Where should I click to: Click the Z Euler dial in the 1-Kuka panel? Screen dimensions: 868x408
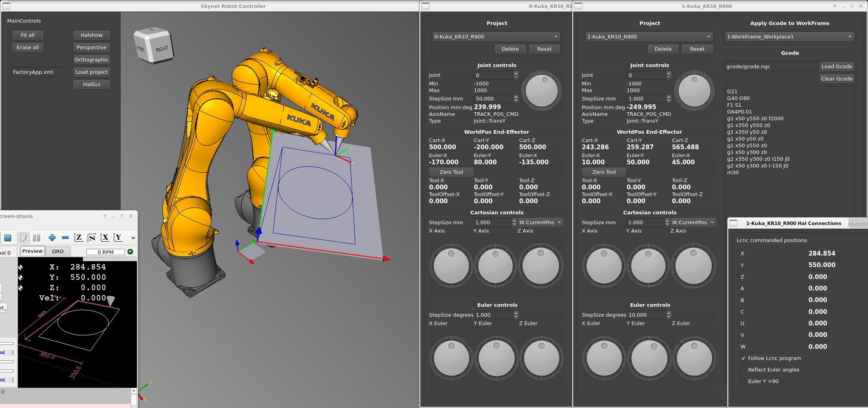(694, 358)
